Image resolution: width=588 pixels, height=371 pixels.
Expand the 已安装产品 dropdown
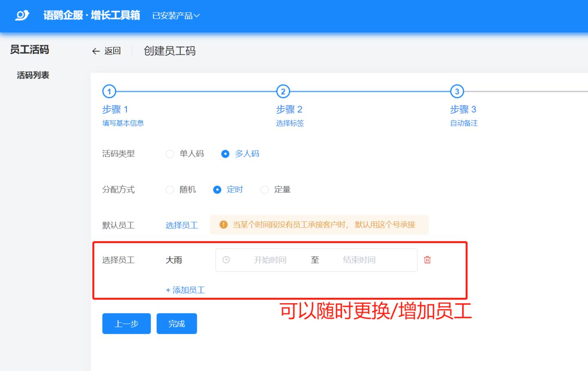click(x=176, y=16)
